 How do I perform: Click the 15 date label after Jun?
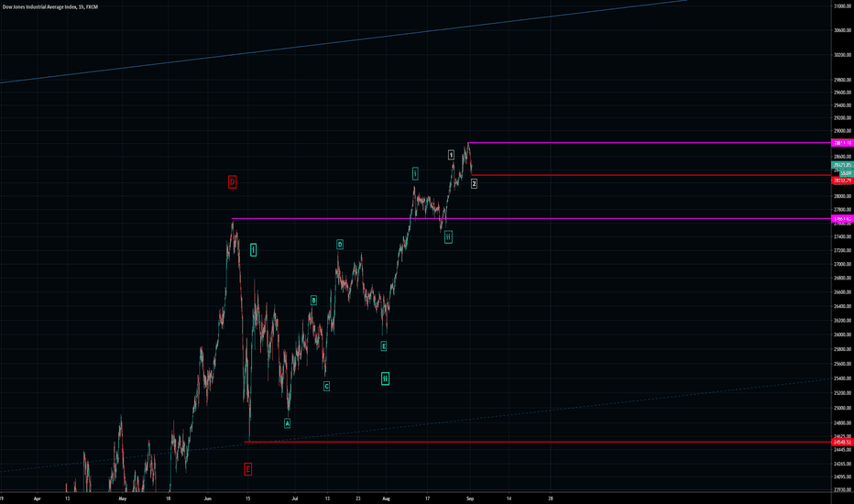click(247, 499)
